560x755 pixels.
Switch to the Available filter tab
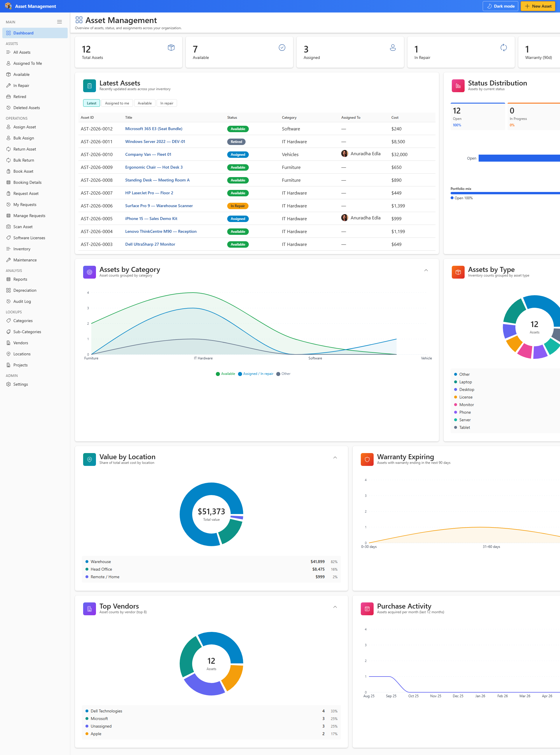[x=145, y=103]
